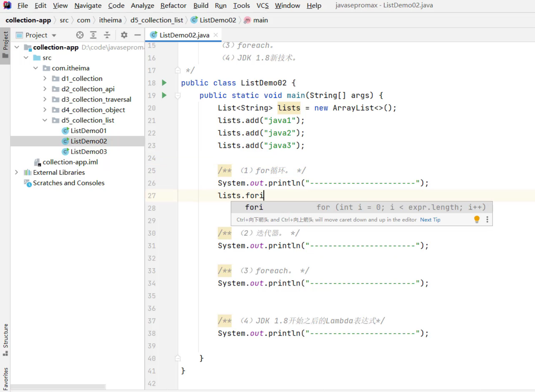Image resolution: width=535 pixels, height=392 pixels.
Task: Collapse the collection-app module node
Action: point(17,47)
